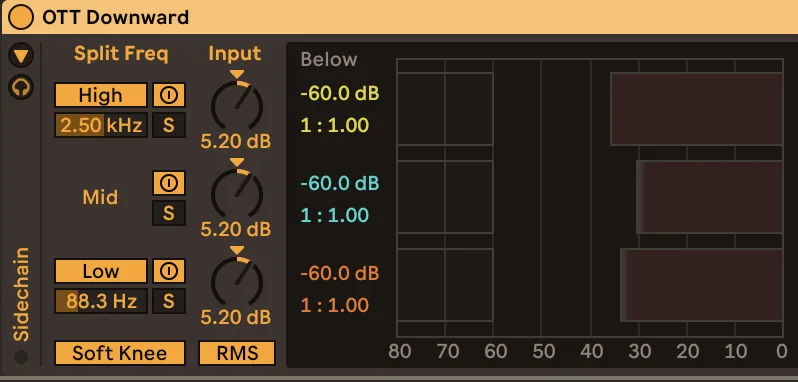Click the Sidechain vertical label
Screen dimensions: 798x382
[x=21, y=294]
